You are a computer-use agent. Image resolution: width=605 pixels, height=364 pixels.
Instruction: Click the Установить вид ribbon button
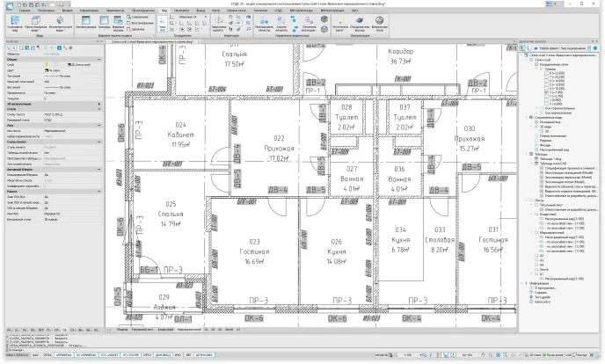tap(15, 30)
